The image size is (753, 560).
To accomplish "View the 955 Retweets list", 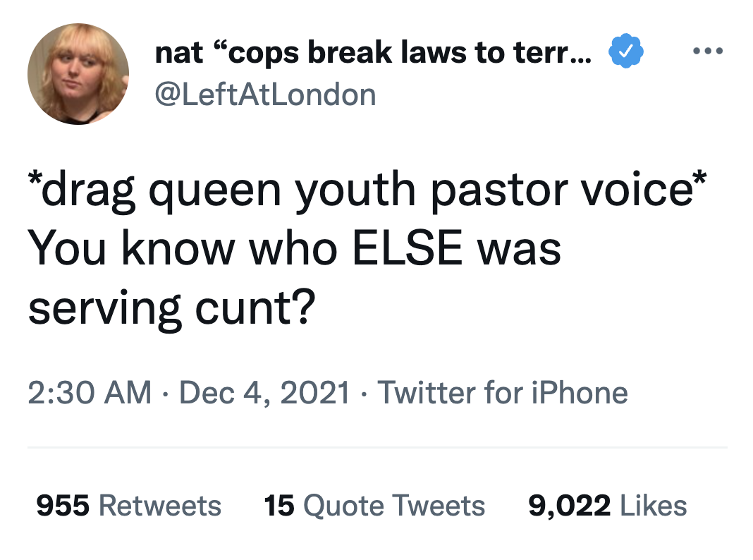I will 129,506.
